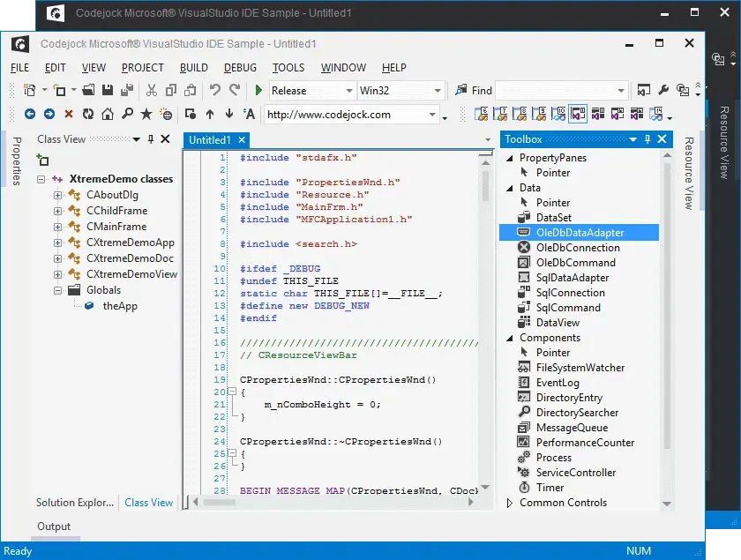Open the DEBUG menu
This screenshot has width=741, height=560.
[x=240, y=68]
